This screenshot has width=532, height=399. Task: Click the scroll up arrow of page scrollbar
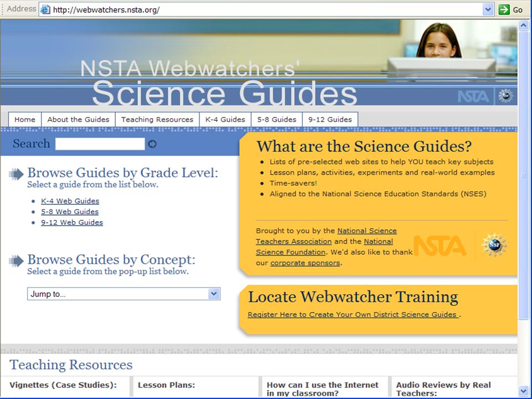click(x=524, y=25)
